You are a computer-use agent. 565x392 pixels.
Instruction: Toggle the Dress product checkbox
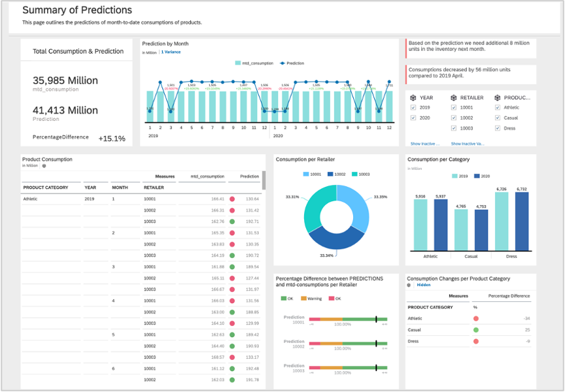pos(498,128)
